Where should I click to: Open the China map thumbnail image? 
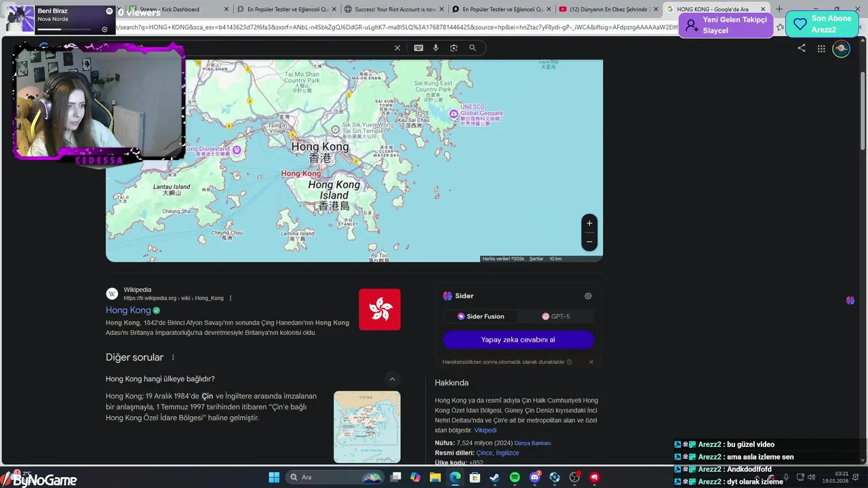coord(367,427)
